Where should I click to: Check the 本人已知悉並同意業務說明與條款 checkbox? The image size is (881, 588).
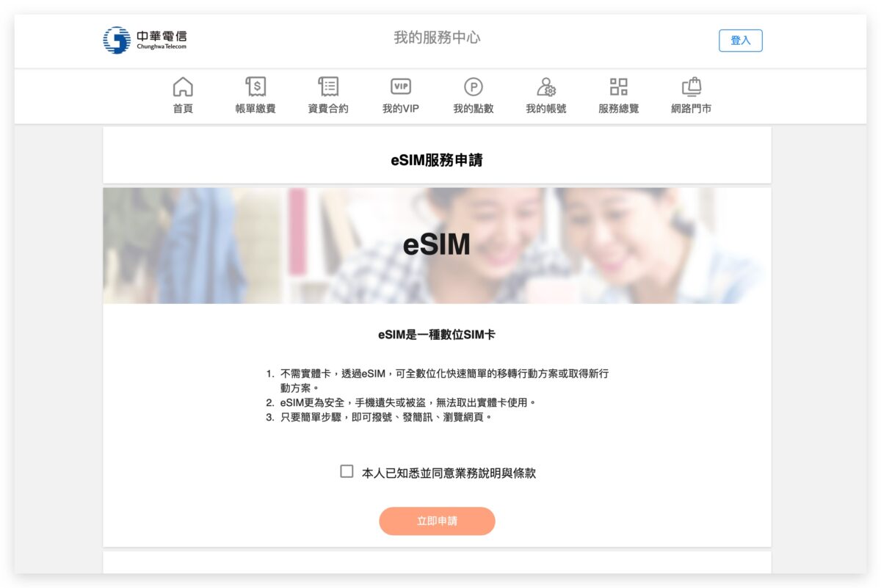[347, 471]
